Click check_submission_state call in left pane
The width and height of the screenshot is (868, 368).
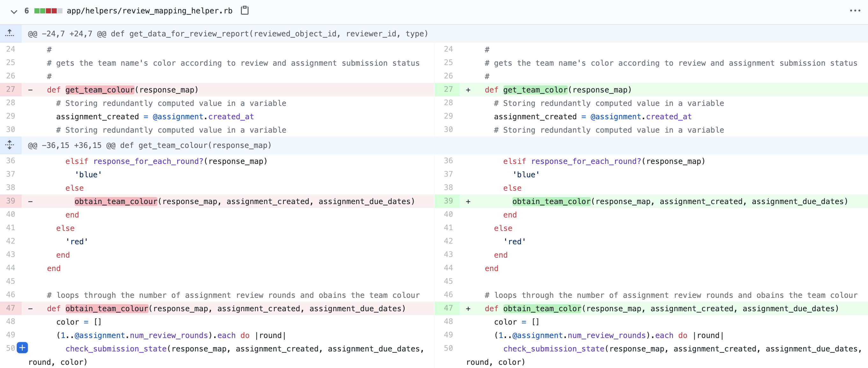click(x=116, y=349)
